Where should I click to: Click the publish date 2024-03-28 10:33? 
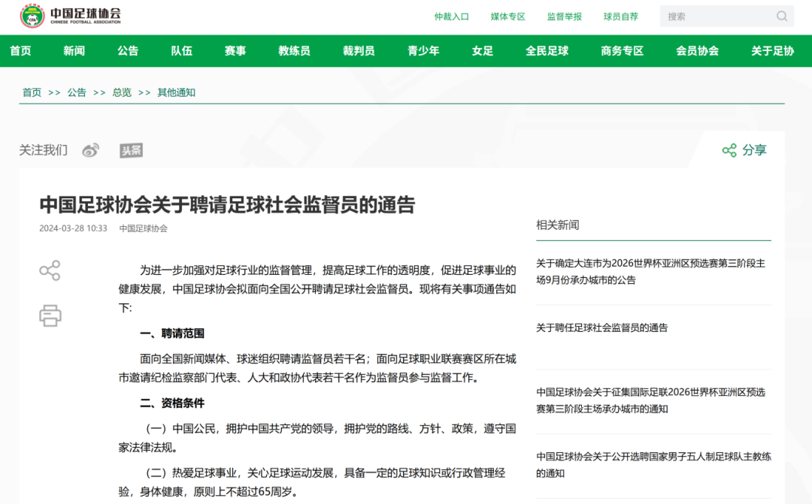73,228
